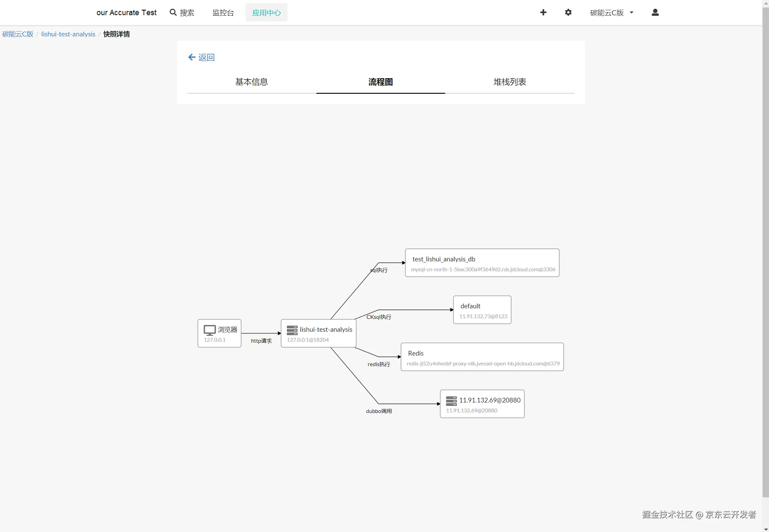The width and height of the screenshot is (769, 532).
Task: Select the test_lishui_analysis_db node
Action: (482, 263)
